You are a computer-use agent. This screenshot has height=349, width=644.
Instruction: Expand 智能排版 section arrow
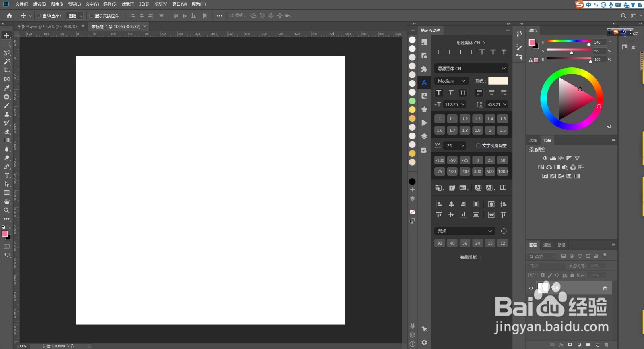point(481,257)
